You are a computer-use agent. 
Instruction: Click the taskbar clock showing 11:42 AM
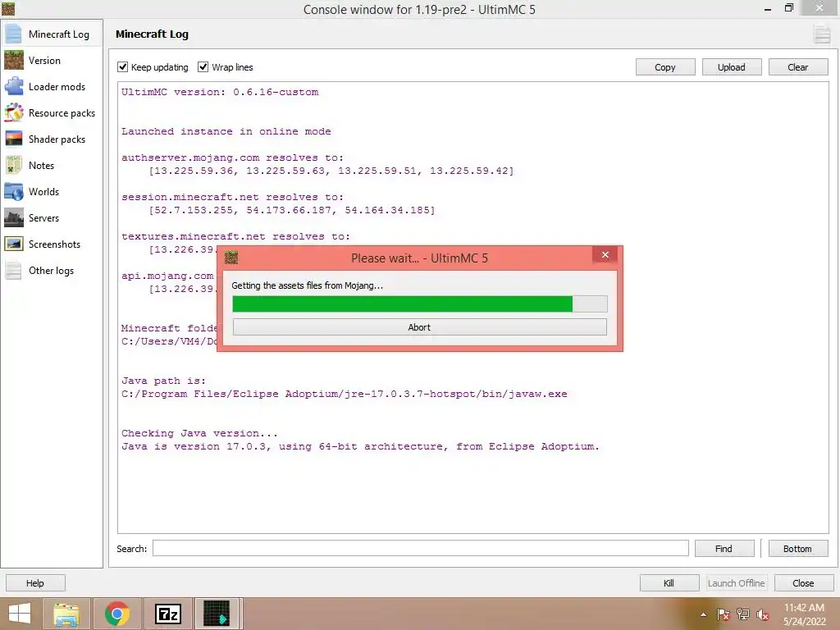[x=804, y=614]
